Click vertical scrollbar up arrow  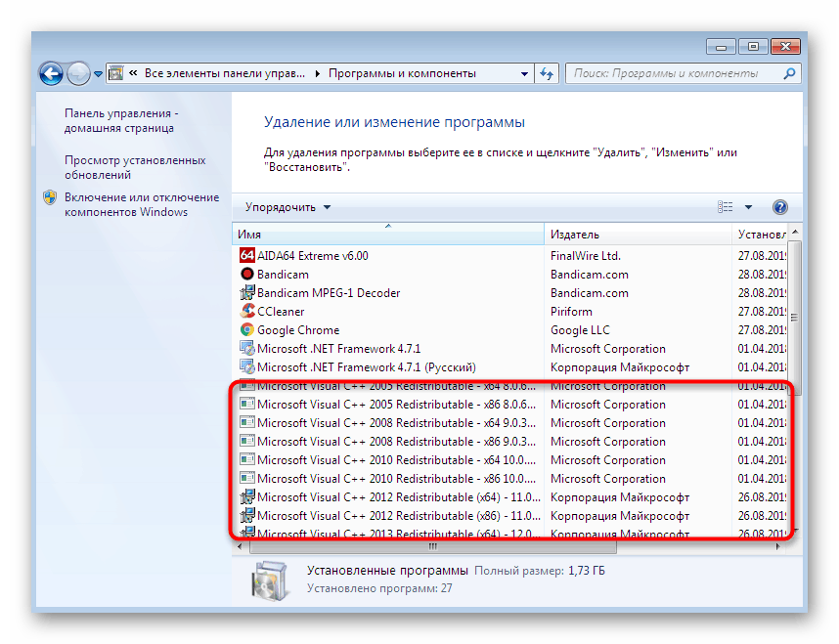pyautogui.click(x=795, y=232)
